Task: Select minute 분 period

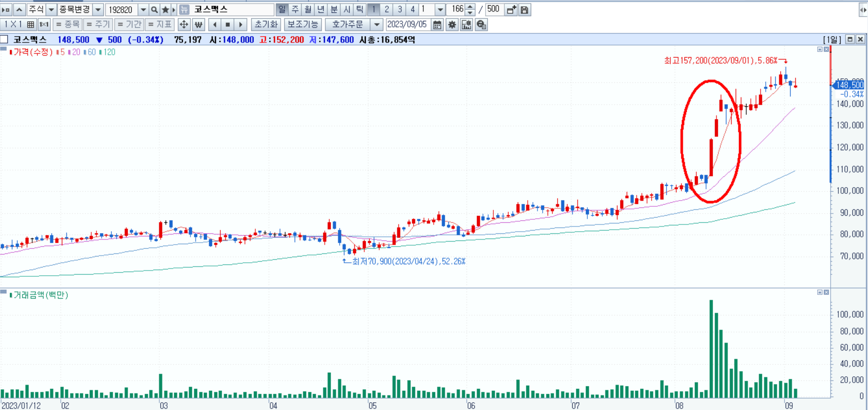Action: click(334, 10)
